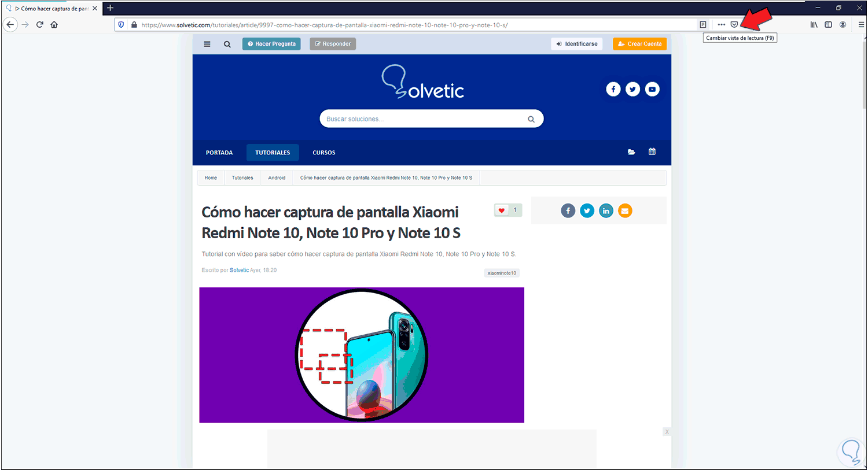
Task: Click the calendar icon in navigation bar
Action: 652,151
